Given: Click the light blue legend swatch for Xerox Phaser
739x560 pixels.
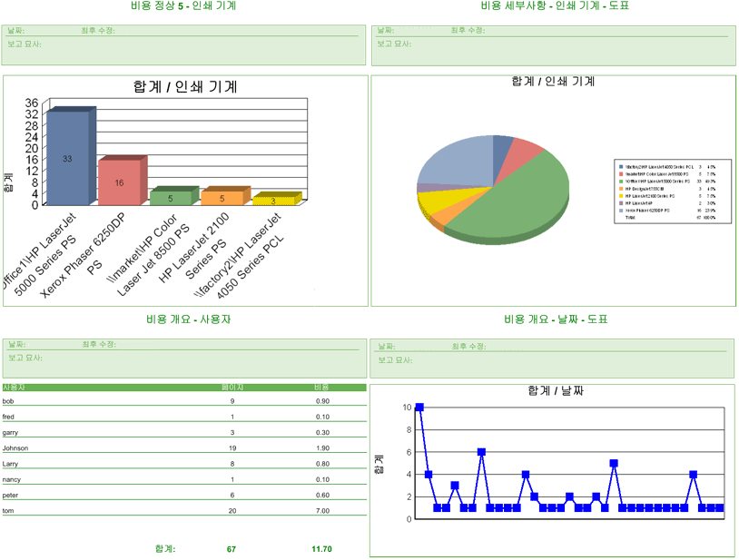Looking at the screenshot, I should 621,211.
